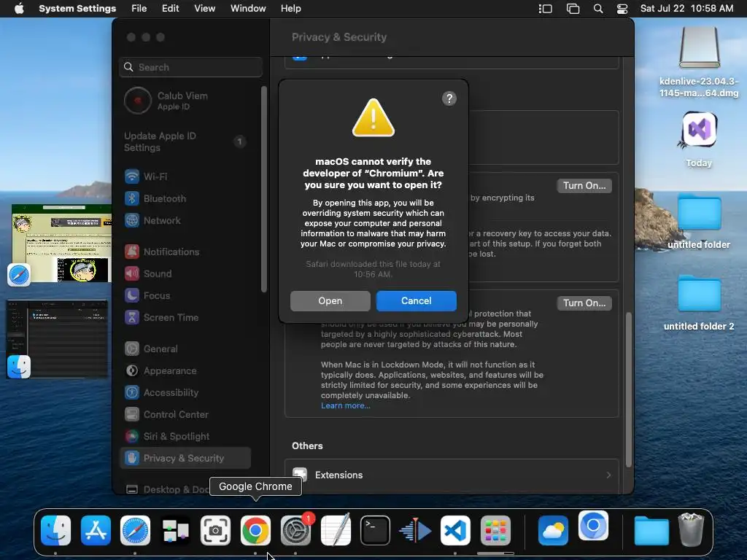747x560 pixels.
Task: Select the kdenlive dmg disk on desktop
Action: tap(699, 62)
